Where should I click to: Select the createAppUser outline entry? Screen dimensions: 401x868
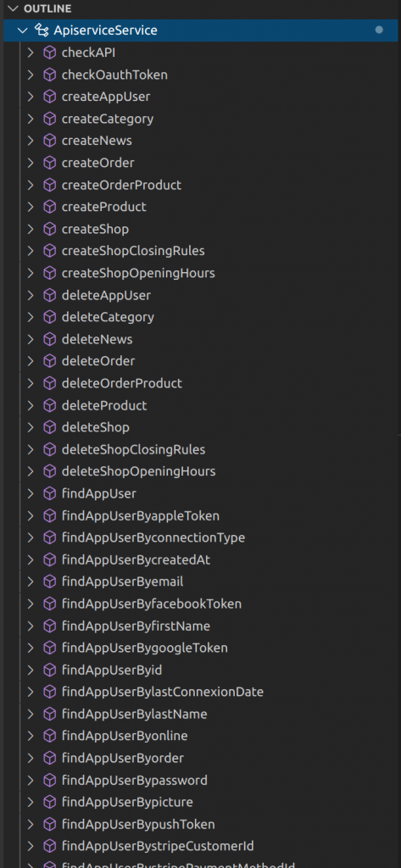[x=106, y=97]
